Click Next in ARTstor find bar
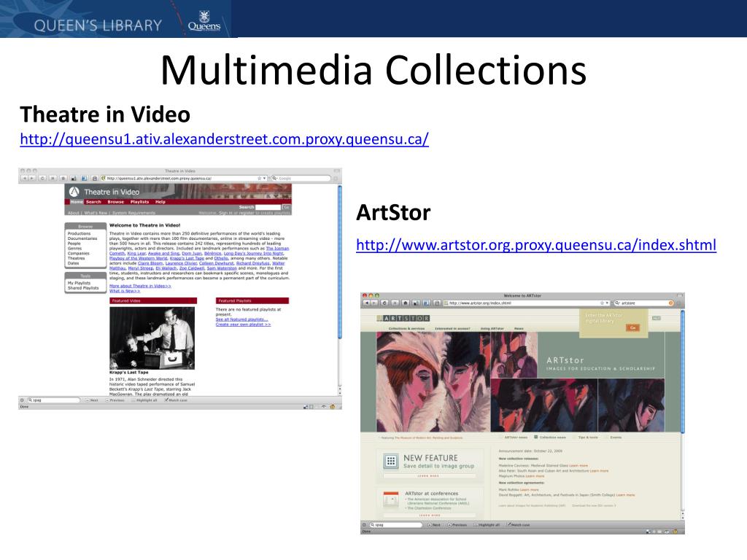 click(x=433, y=525)
